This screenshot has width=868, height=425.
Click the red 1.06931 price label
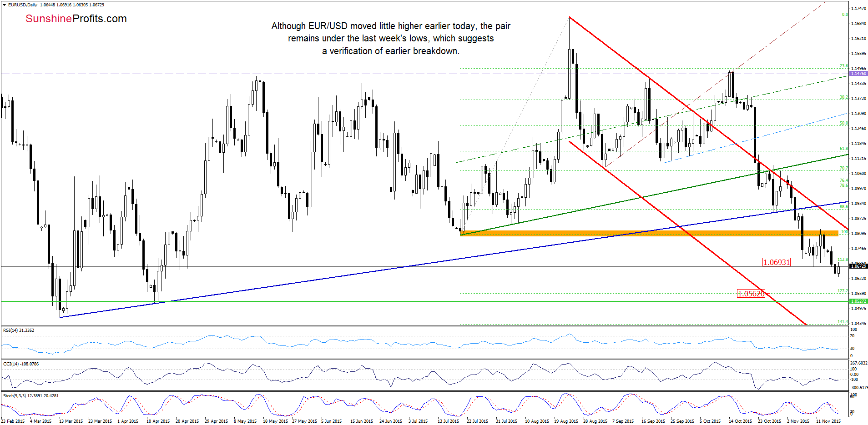click(x=777, y=262)
